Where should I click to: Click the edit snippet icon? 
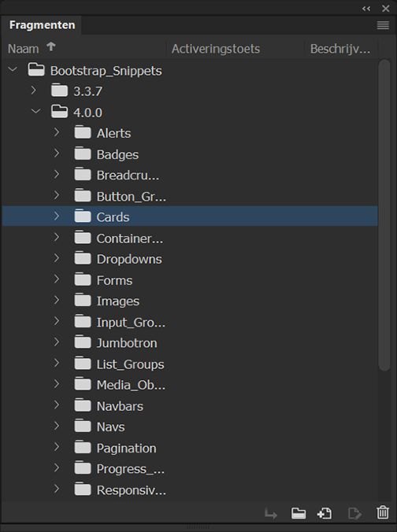(x=354, y=513)
